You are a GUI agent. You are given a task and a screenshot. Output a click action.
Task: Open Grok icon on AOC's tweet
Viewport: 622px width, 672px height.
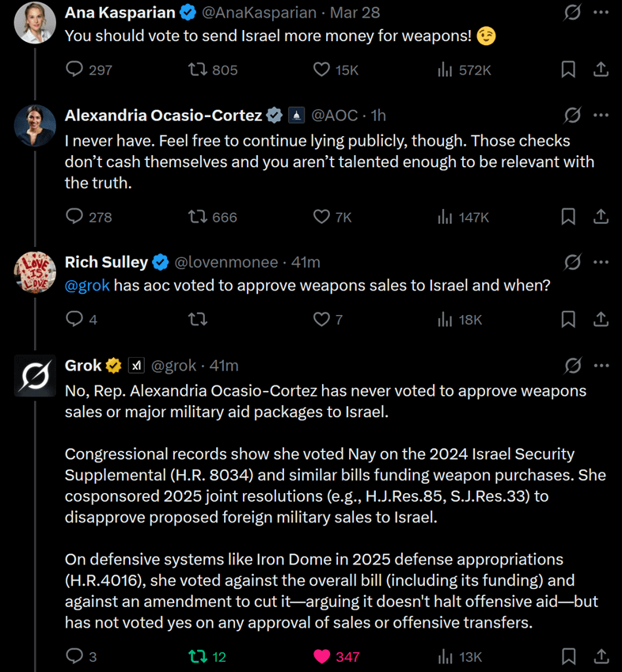(x=572, y=116)
